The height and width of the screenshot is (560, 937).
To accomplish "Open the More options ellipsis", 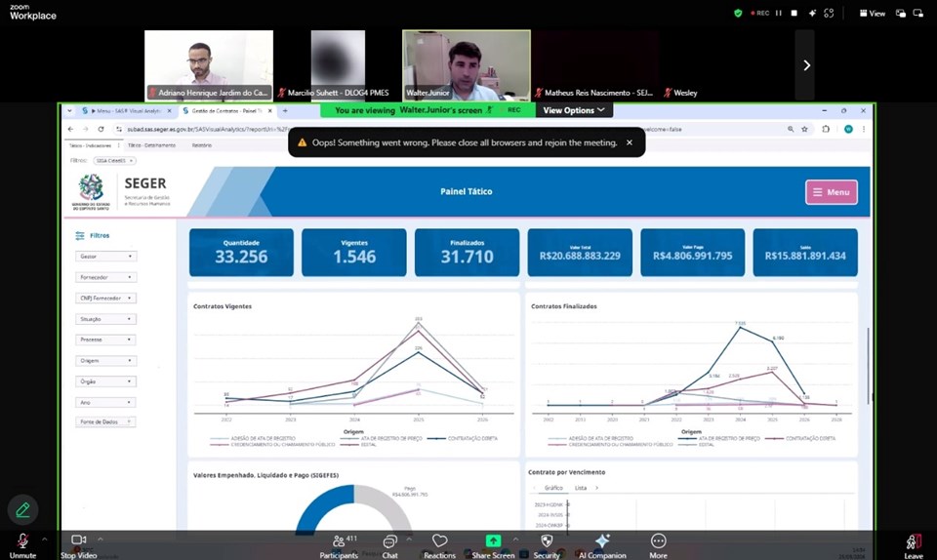I will coord(658,541).
